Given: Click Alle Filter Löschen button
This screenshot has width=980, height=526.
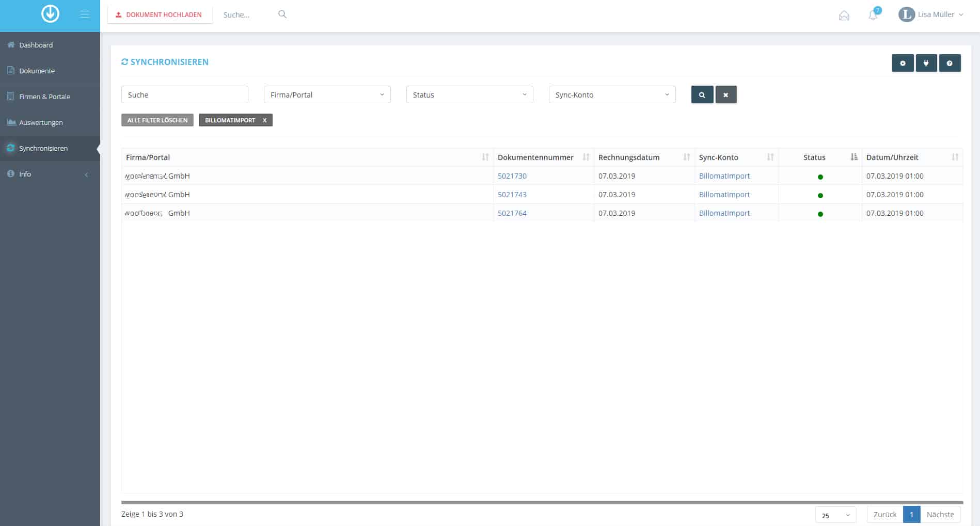Looking at the screenshot, I should [157, 120].
